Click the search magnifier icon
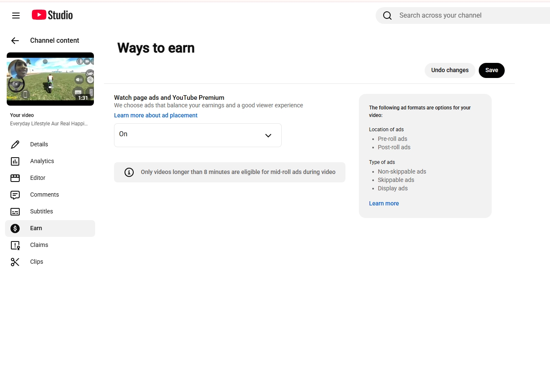550x392 pixels. [387, 16]
